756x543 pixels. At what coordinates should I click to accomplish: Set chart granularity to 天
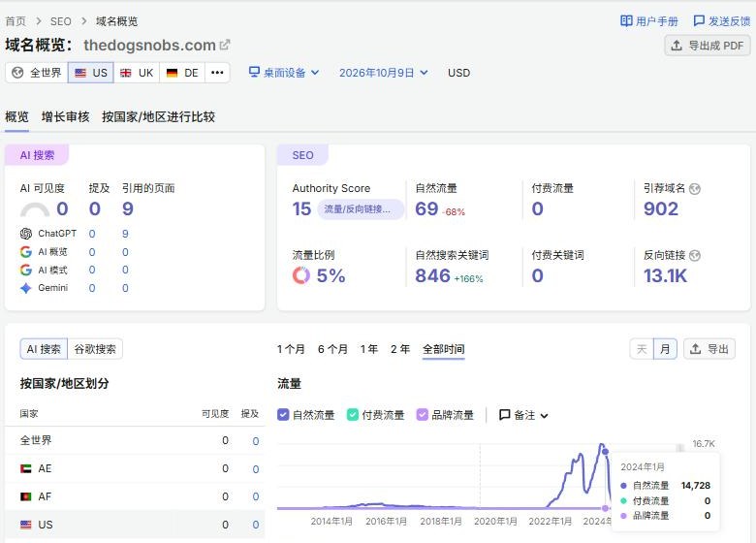(x=642, y=349)
